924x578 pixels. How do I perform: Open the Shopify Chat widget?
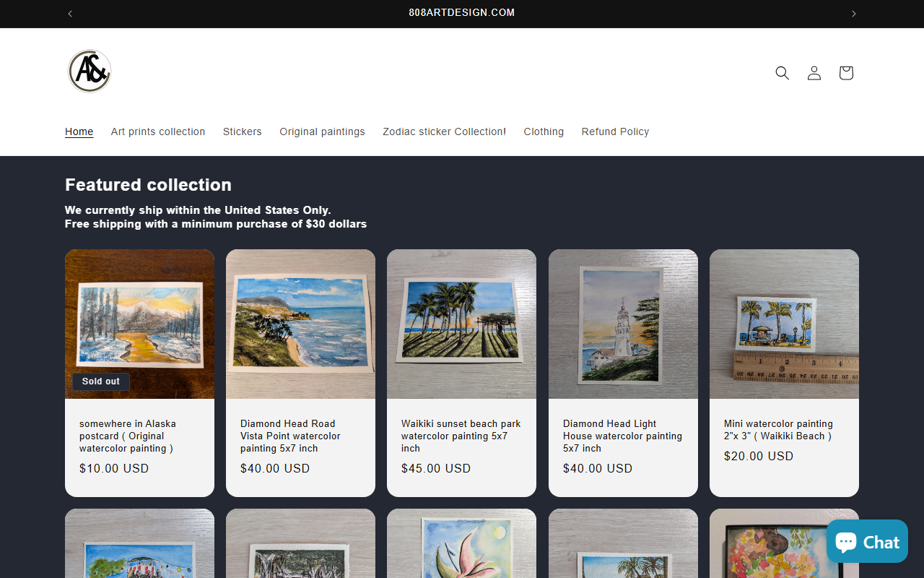pos(867,541)
